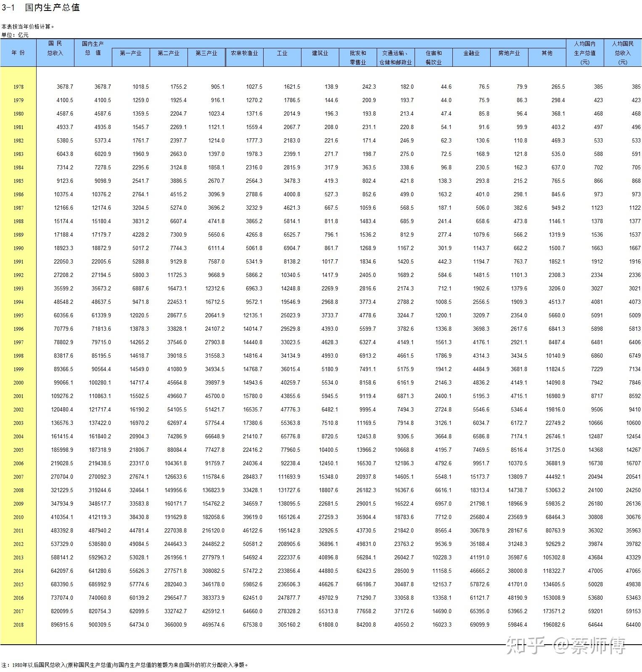Click the table title 国内生产总值
This screenshot has height=672, width=642.
[x=52, y=7]
